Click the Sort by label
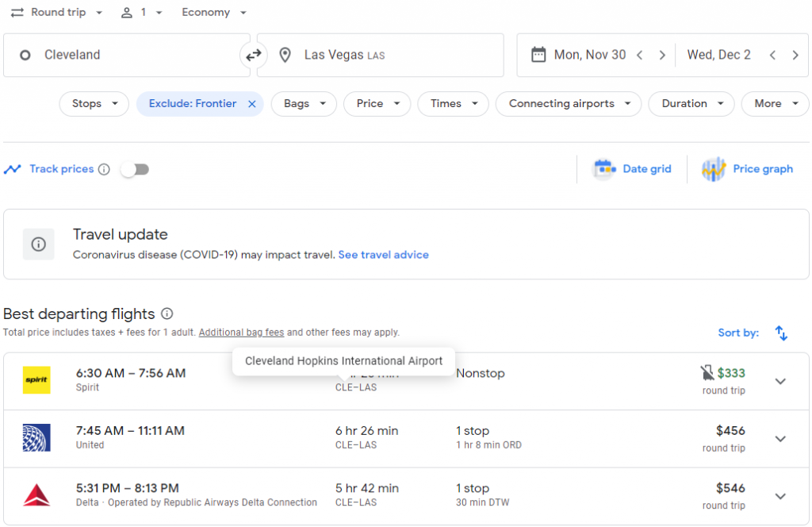 738,333
